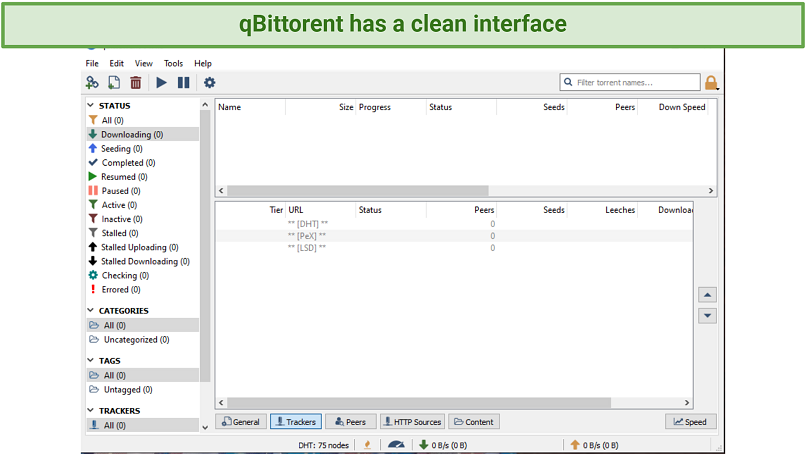Click the tracker list URL column header
The image size is (806, 456).
(x=321, y=210)
